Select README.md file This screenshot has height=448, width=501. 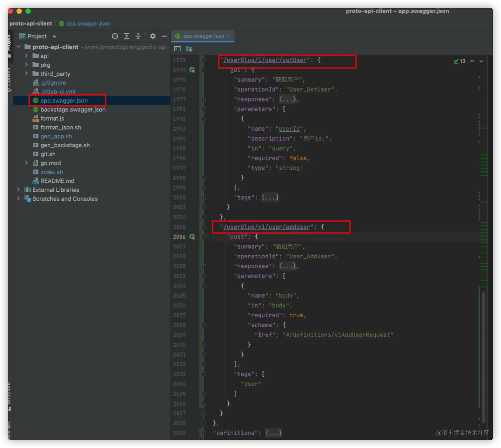point(57,181)
